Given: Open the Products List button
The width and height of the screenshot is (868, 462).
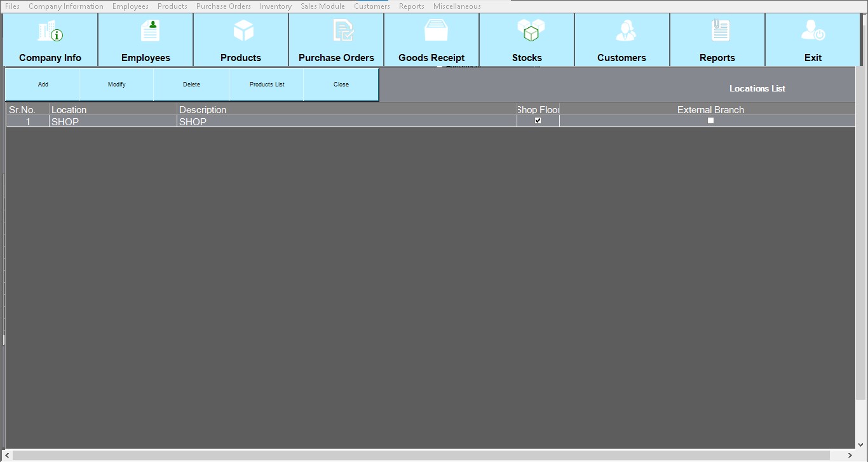Looking at the screenshot, I should pos(267,85).
